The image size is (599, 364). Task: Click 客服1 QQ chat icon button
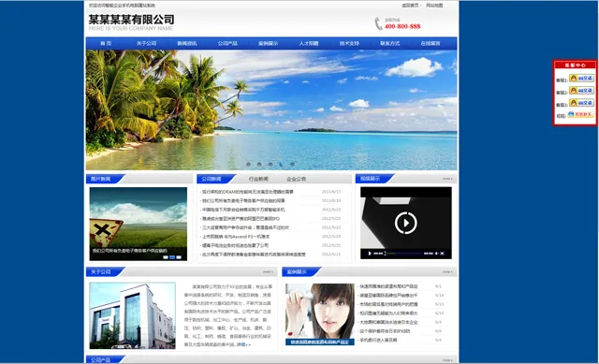click(x=581, y=78)
